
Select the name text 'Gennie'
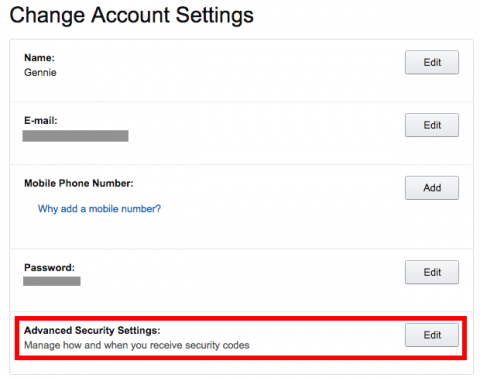[40, 72]
